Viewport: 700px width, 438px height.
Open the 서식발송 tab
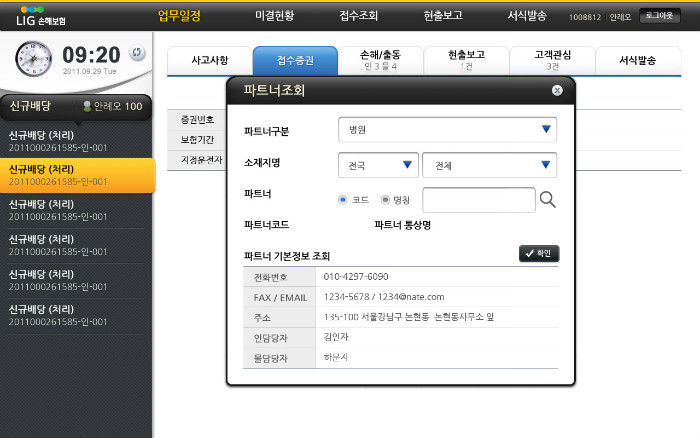coord(637,61)
